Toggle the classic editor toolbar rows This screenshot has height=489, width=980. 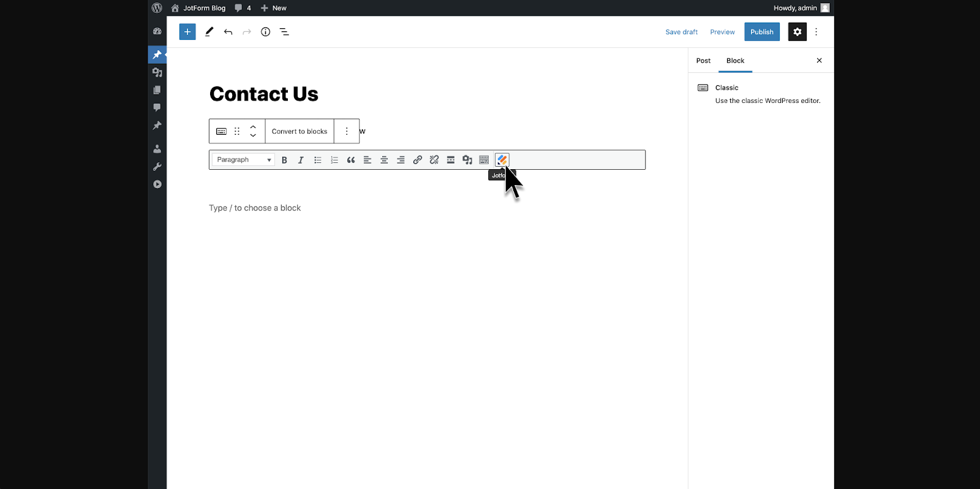[484, 160]
